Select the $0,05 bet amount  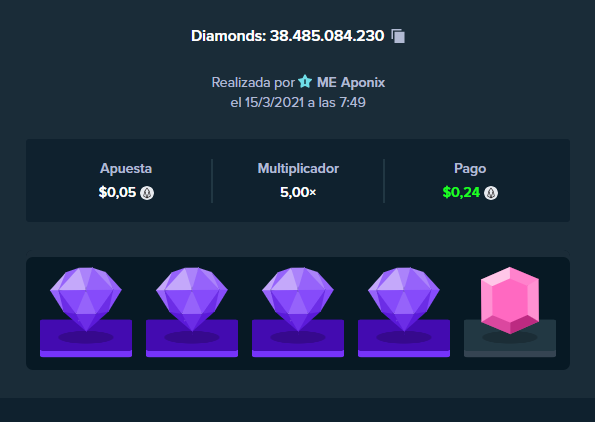117,192
